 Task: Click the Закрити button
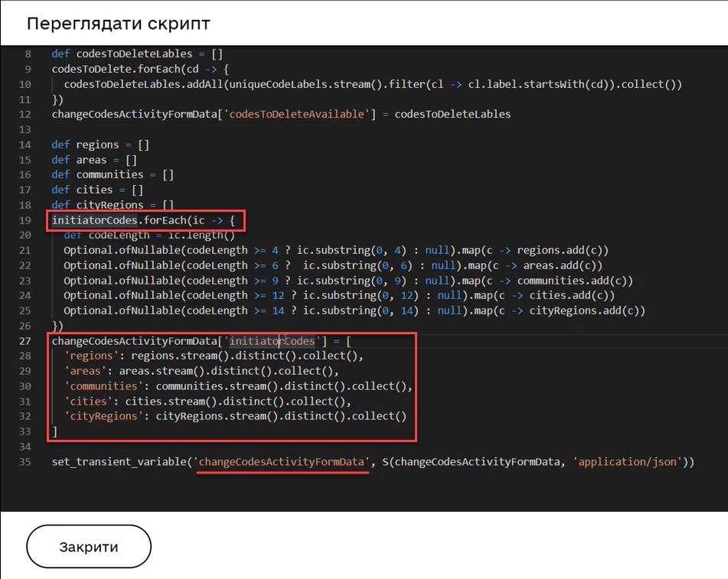click(89, 547)
